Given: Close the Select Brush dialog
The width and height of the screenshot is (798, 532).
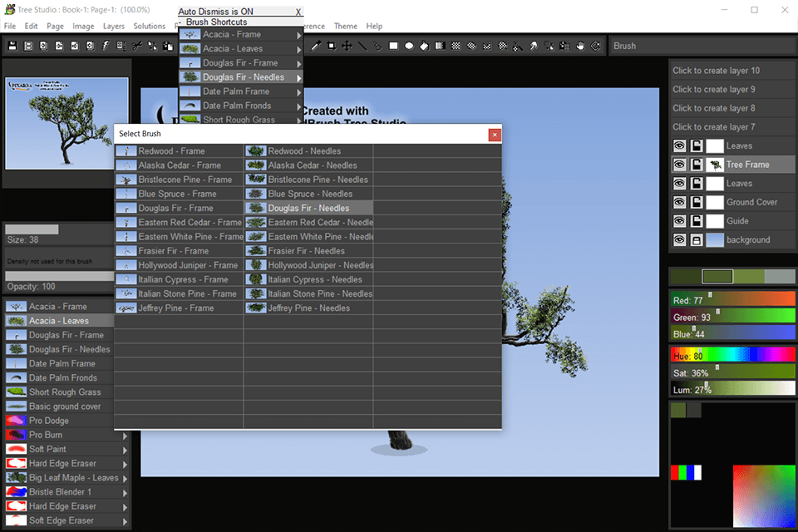Looking at the screenshot, I should pyautogui.click(x=494, y=135).
